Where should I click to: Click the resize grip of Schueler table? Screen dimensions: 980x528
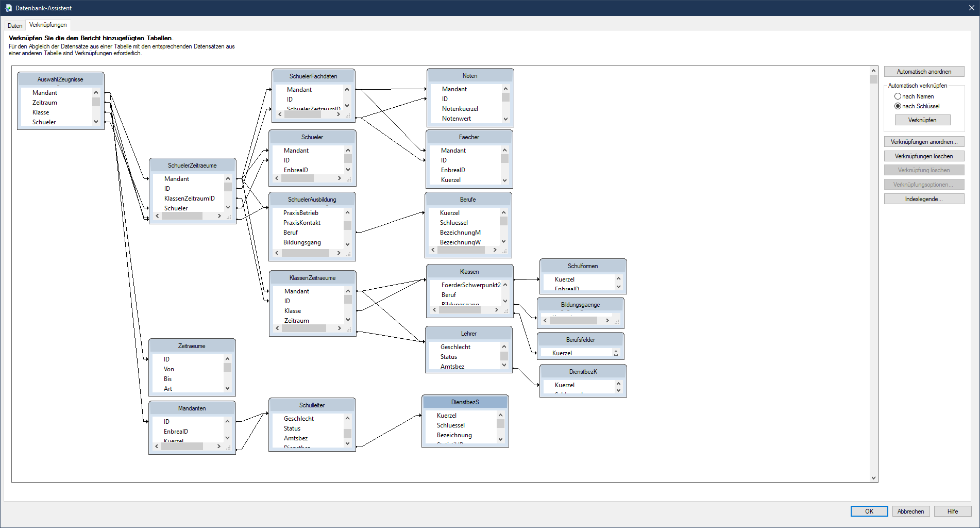[349, 179]
